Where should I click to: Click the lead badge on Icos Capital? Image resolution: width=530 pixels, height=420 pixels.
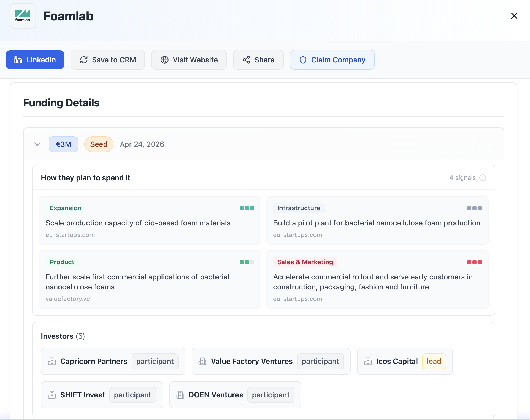(x=434, y=361)
